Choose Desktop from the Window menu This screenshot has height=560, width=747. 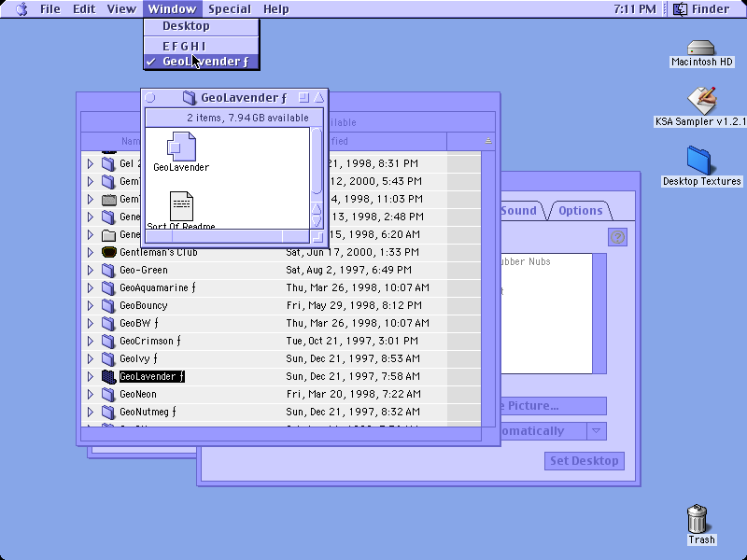[x=202, y=26]
